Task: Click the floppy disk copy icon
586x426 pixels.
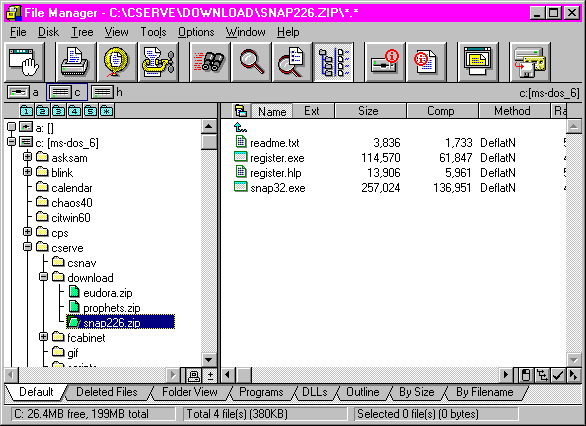Action: pos(530,62)
